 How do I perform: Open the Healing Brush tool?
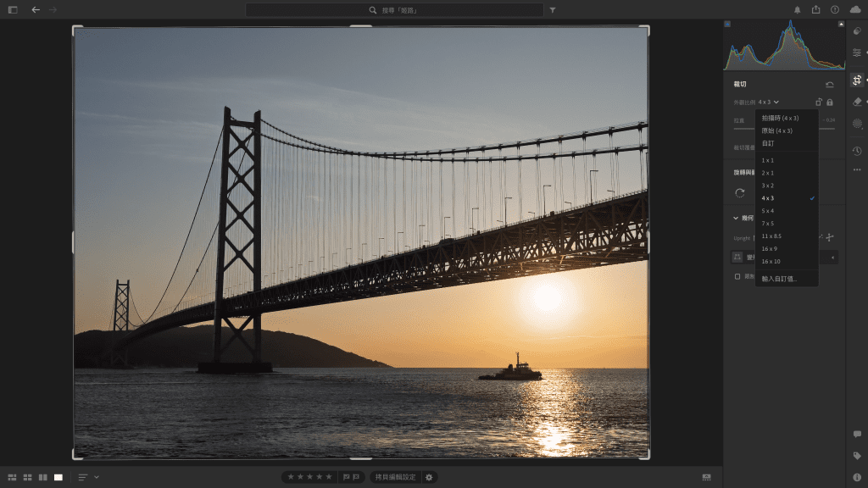point(857,102)
